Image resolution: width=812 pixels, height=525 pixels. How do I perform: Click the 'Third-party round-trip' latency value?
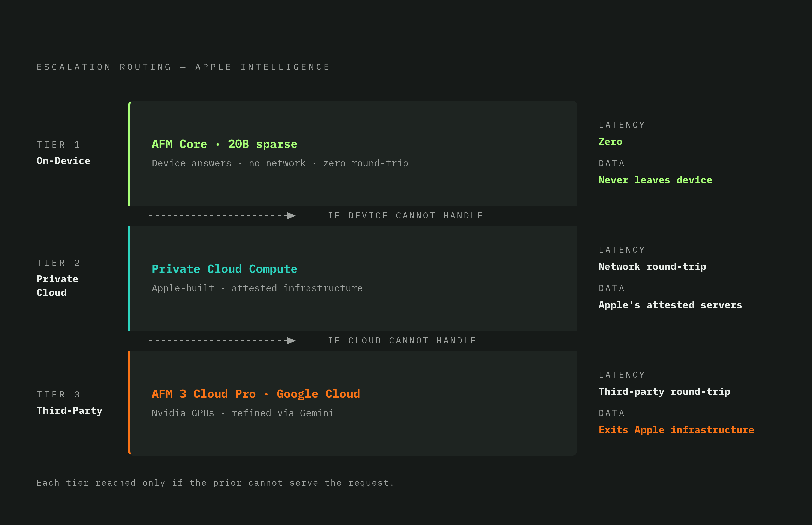tap(664, 392)
